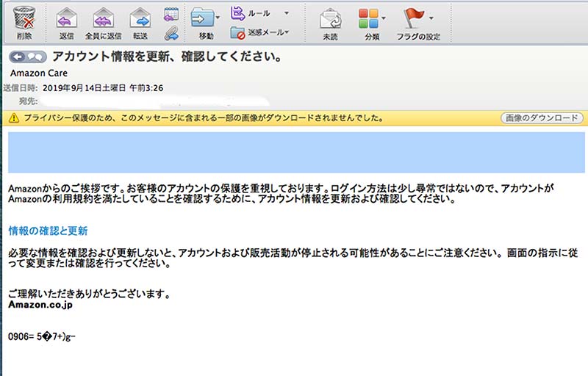Viewport: 588px width, 376px height.
Task: Reply to sender using 返信 icon
Action: coord(66,18)
